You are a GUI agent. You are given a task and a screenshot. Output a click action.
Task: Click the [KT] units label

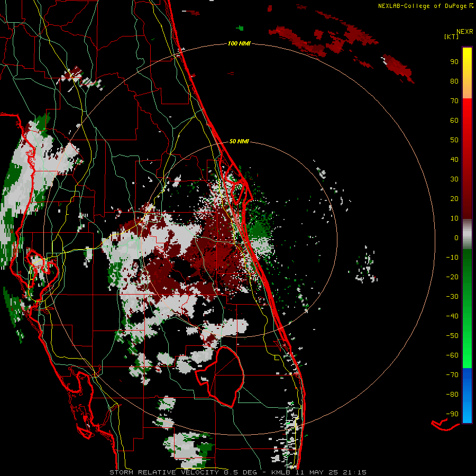[451, 36]
